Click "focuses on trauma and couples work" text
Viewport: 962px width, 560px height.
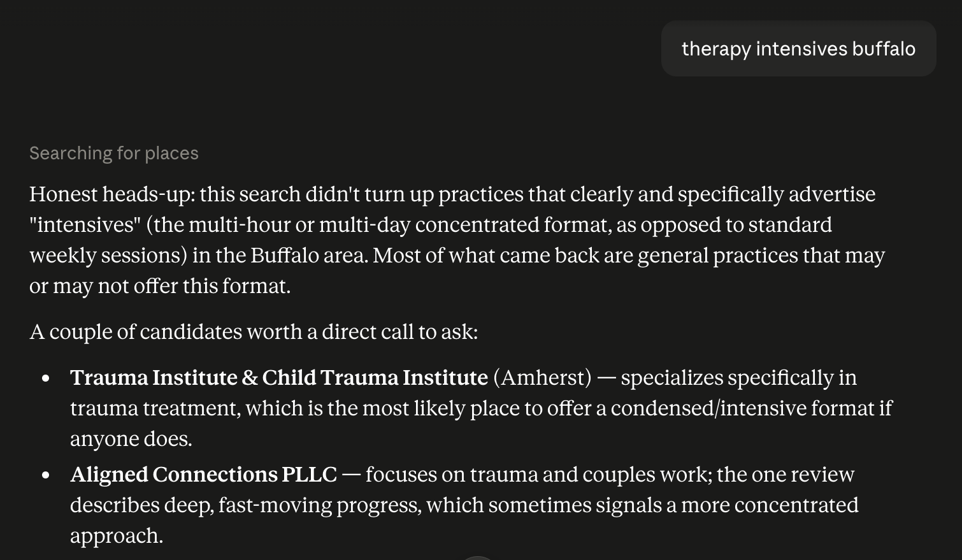pyautogui.click(x=538, y=475)
